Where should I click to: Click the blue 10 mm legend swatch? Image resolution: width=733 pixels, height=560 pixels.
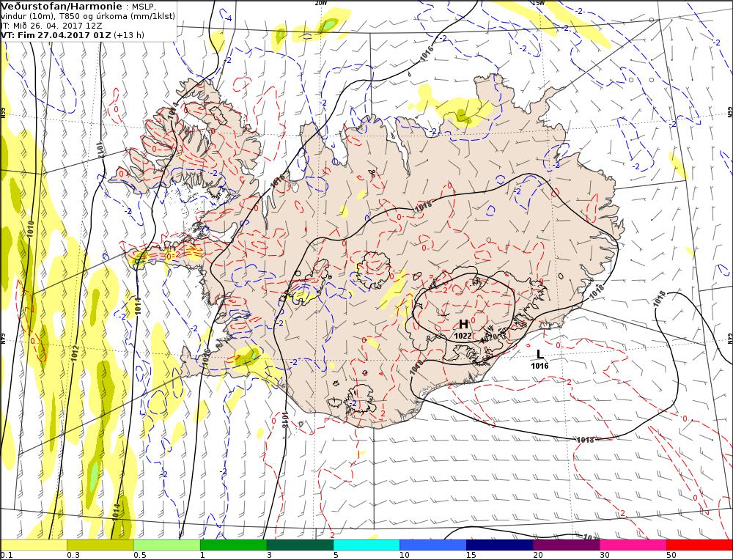[433, 545]
